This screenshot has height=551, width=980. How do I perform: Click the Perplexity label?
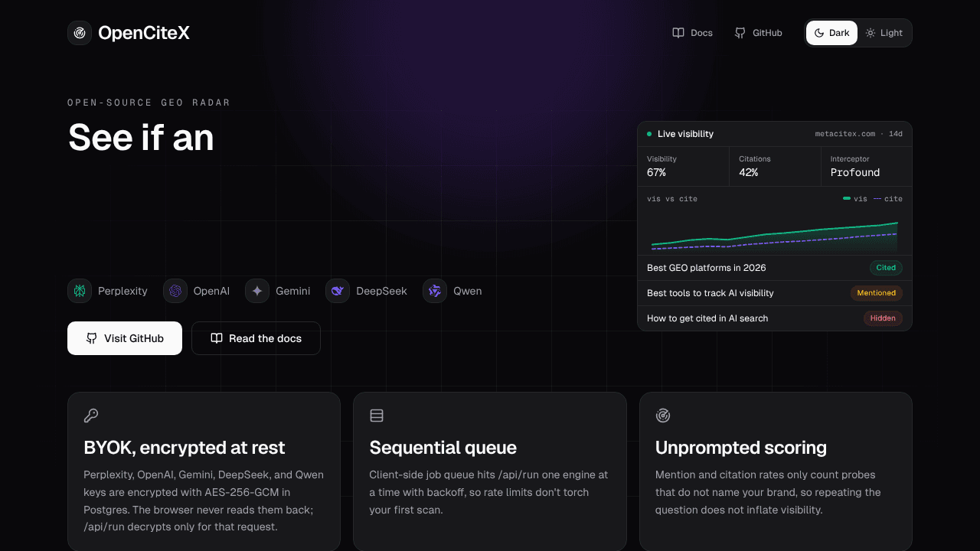(122, 291)
